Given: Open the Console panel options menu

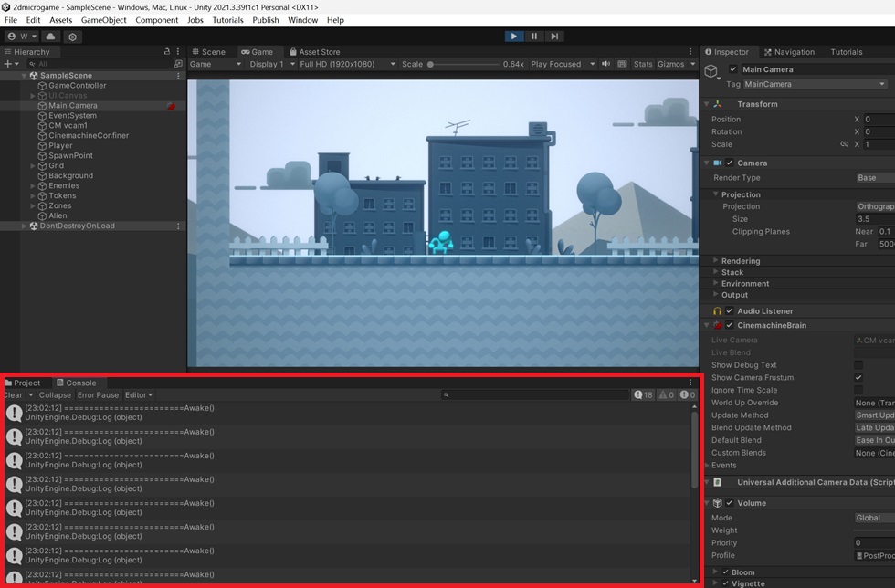Looking at the screenshot, I should (690, 383).
